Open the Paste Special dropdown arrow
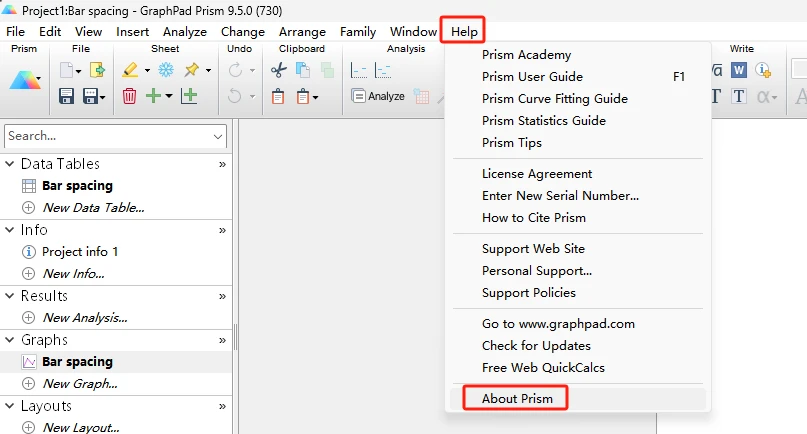 point(315,97)
